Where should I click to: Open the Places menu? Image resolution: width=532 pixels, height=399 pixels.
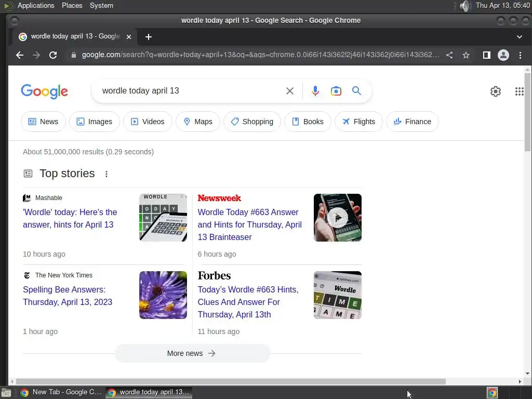click(72, 5)
